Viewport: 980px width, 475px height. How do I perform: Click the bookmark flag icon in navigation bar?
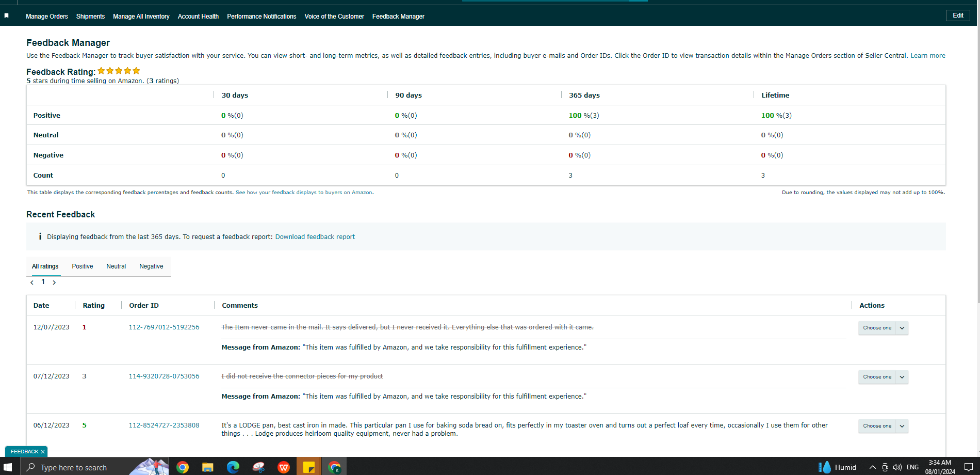point(7,16)
